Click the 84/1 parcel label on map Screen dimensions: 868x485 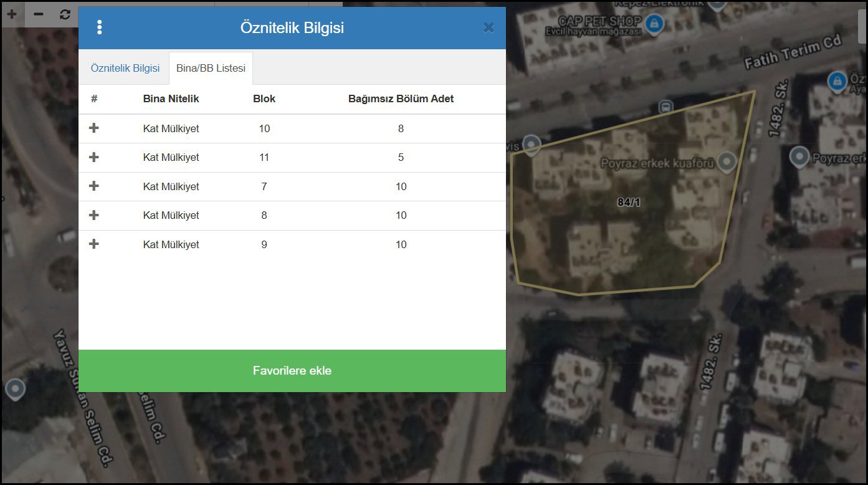tap(629, 202)
